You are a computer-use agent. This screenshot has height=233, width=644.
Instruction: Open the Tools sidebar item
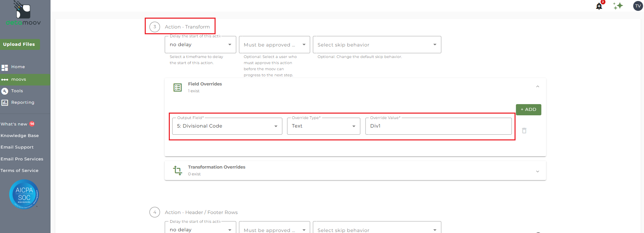(17, 91)
